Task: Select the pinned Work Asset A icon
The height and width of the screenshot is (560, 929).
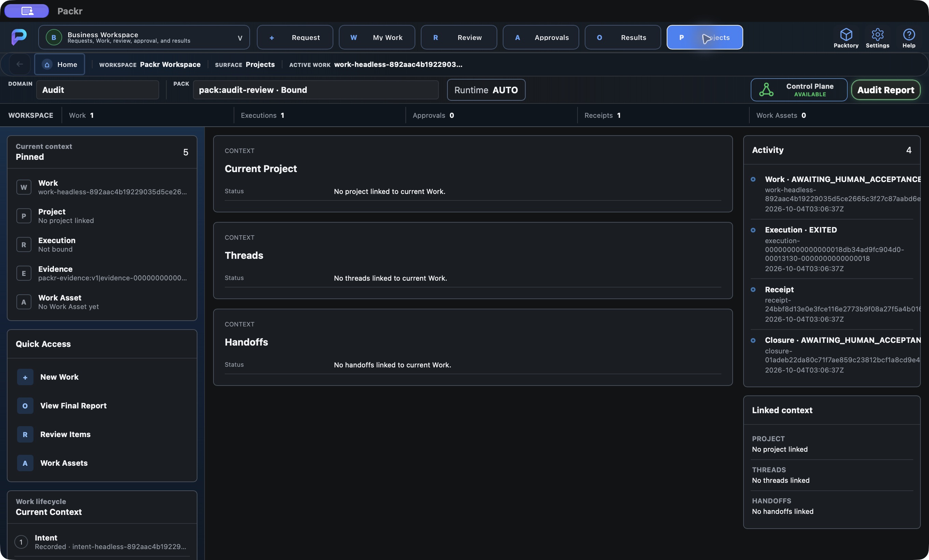Action: click(24, 302)
